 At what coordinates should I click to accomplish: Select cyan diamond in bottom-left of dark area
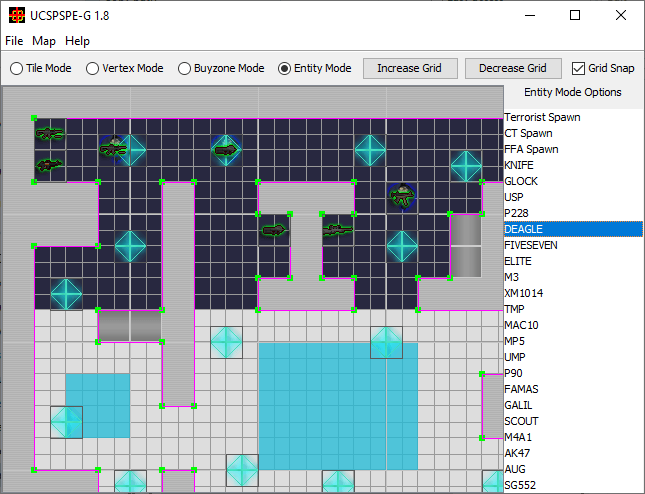point(66,294)
